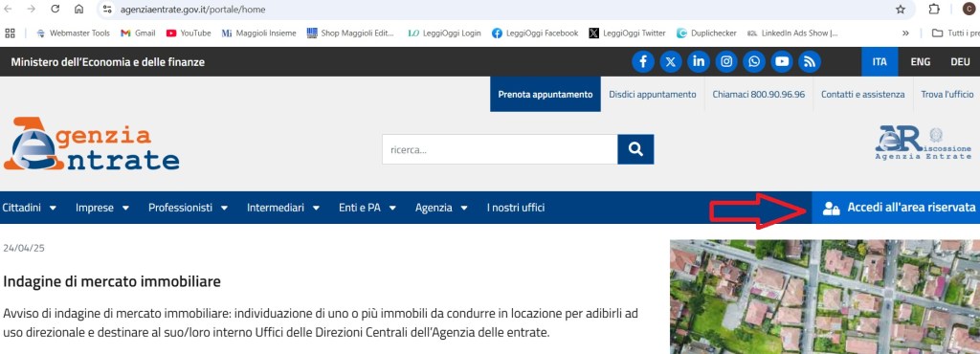The image size is (980, 354).
Task: Select ITA language
Action: click(880, 61)
